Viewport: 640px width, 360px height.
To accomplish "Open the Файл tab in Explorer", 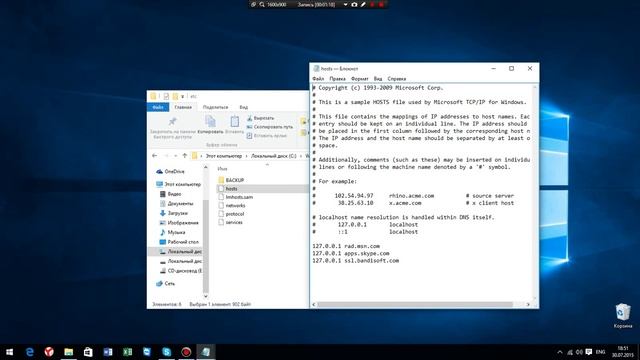I will click(x=158, y=107).
